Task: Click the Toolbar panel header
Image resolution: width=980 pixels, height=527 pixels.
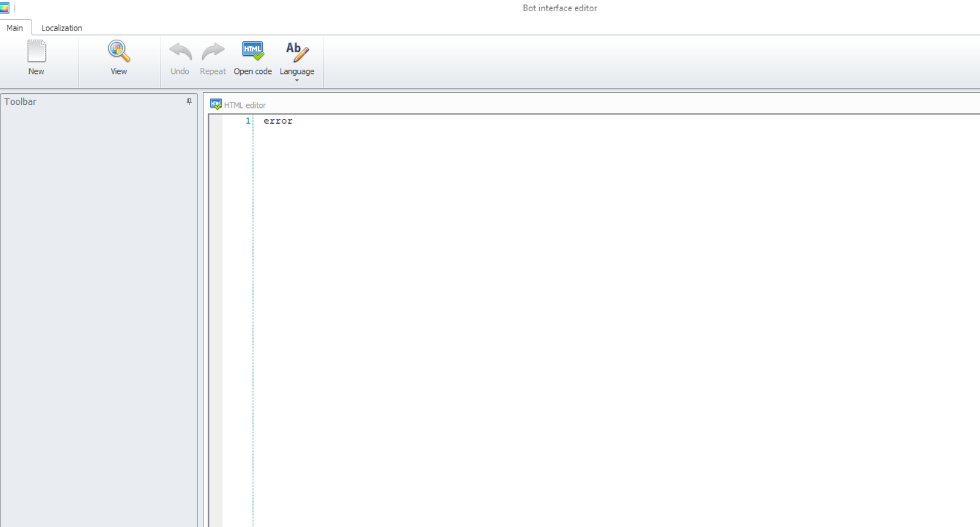Action: pyautogui.click(x=98, y=101)
